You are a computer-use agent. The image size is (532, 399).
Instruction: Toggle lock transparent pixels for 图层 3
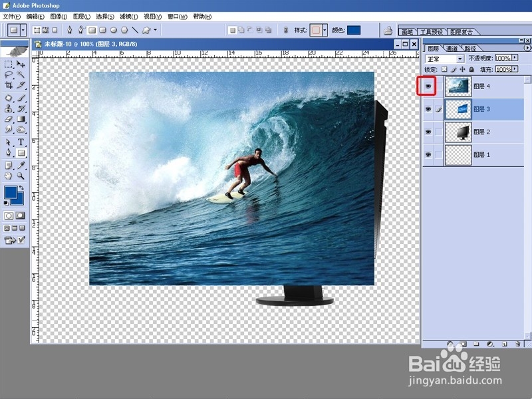(444, 68)
